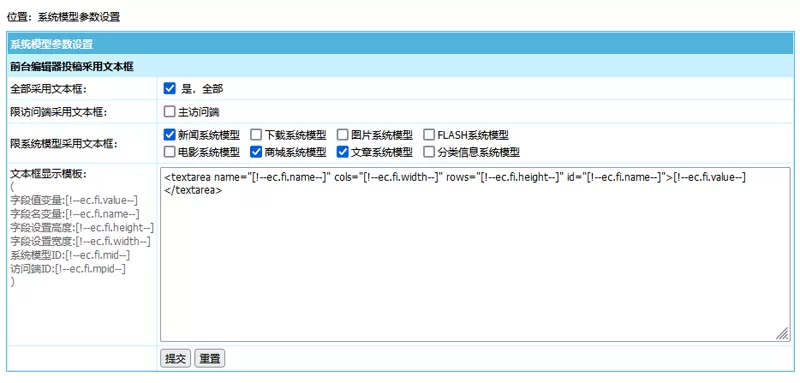Disable 商城系统模型 checkbox
Image resolution: width=800 pixels, height=383 pixels.
(x=256, y=151)
